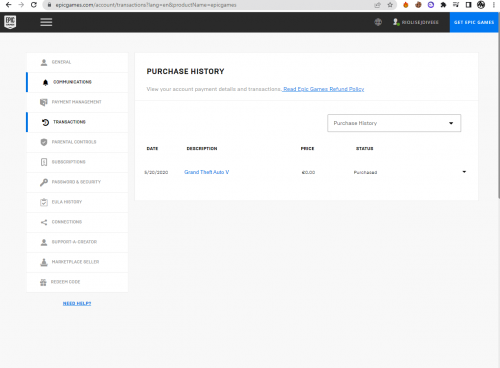This screenshot has width=500, height=368.
Task: Open the media control playlist icon
Action: click(x=456, y=5)
